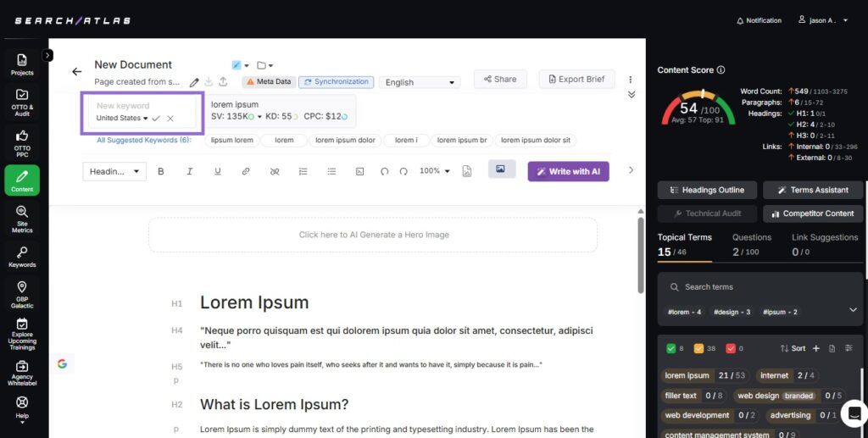Click Export Brief

click(x=576, y=79)
